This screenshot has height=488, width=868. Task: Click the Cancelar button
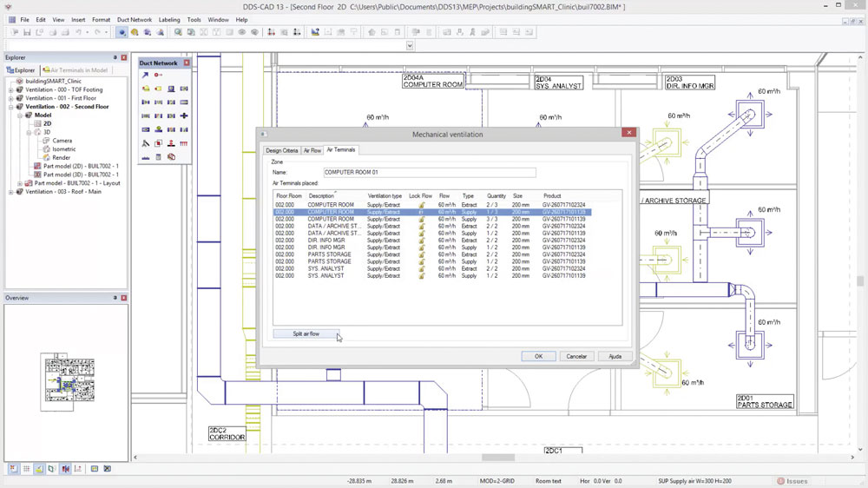(576, 356)
